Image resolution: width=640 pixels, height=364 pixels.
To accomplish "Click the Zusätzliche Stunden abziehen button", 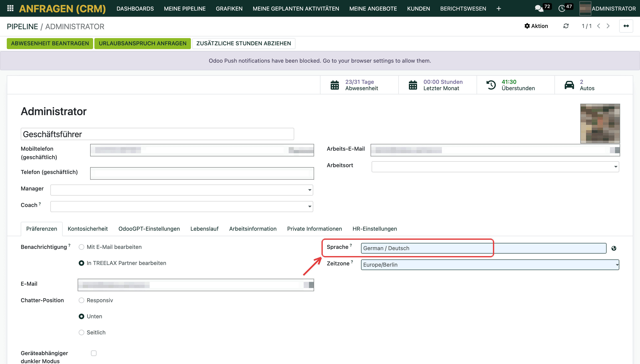I will 244,44.
